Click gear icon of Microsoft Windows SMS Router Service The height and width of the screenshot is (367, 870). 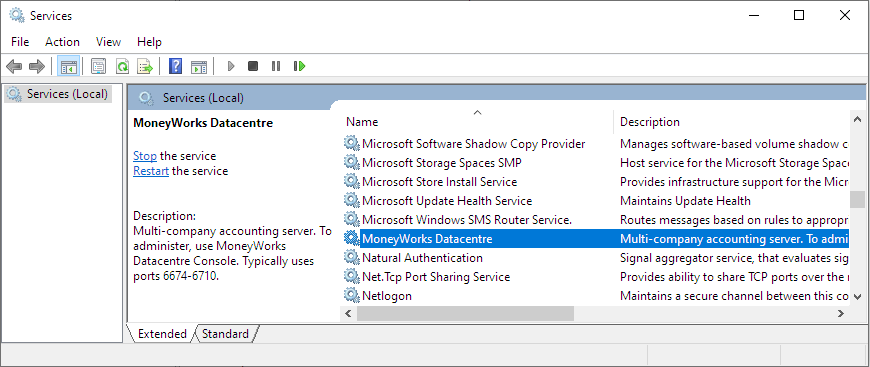tap(352, 219)
